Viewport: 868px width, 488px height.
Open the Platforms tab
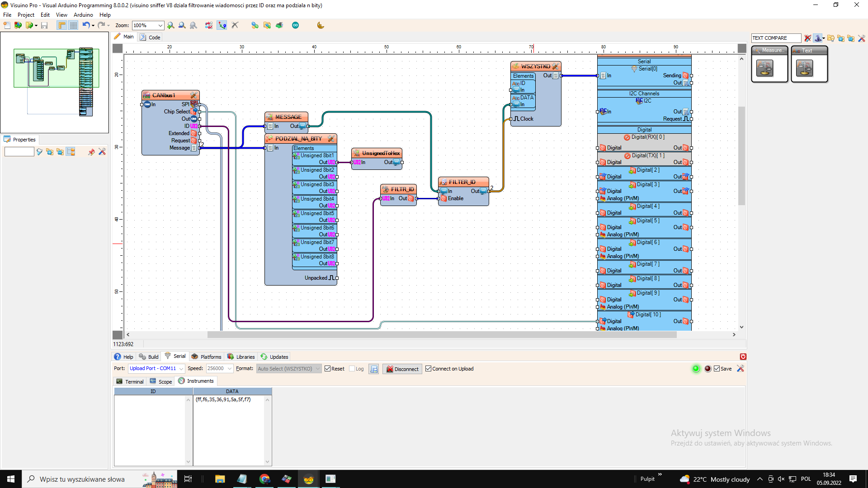[x=206, y=357]
